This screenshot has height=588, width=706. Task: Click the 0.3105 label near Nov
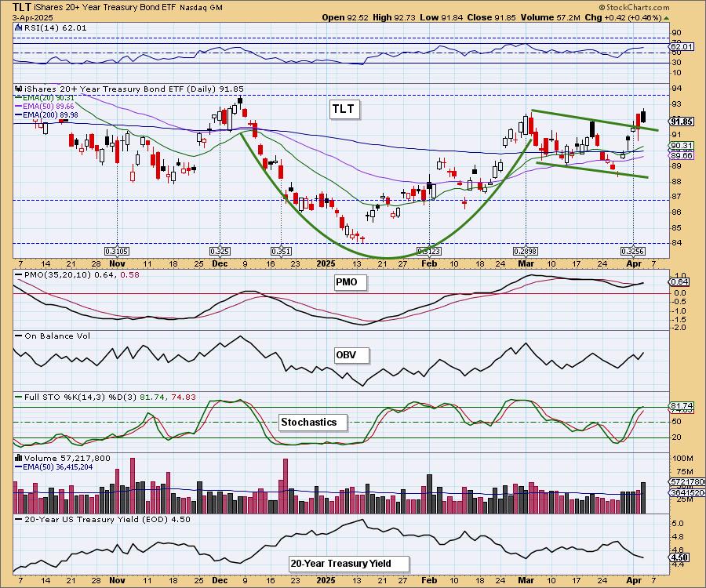117,251
